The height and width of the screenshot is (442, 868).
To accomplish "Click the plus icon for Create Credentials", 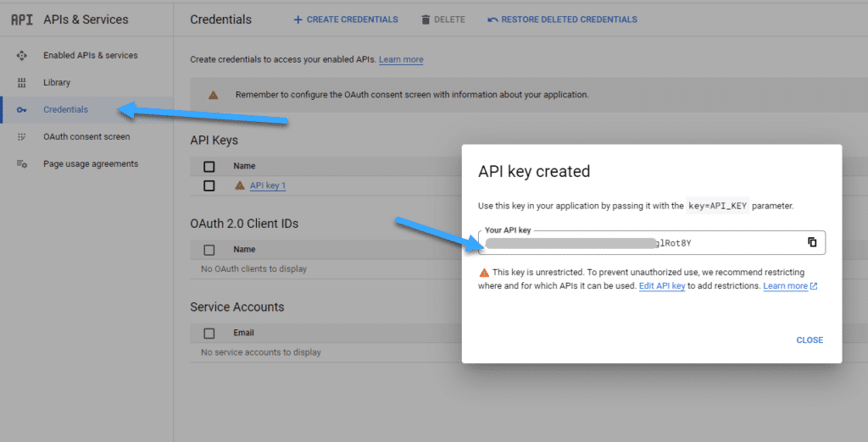I will pyautogui.click(x=298, y=19).
